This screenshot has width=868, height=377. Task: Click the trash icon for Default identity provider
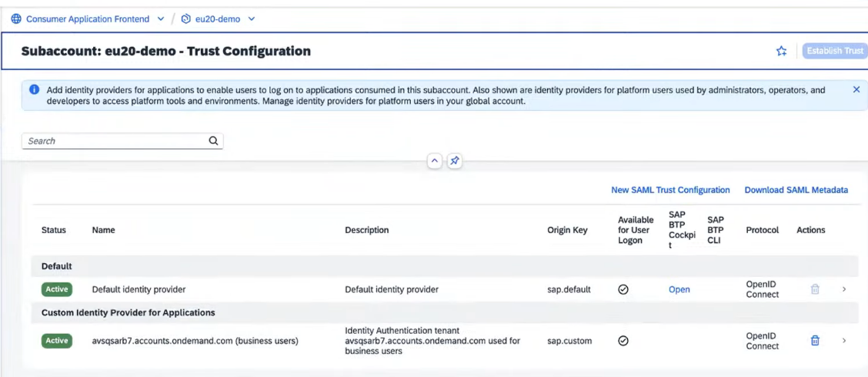coord(815,289)
